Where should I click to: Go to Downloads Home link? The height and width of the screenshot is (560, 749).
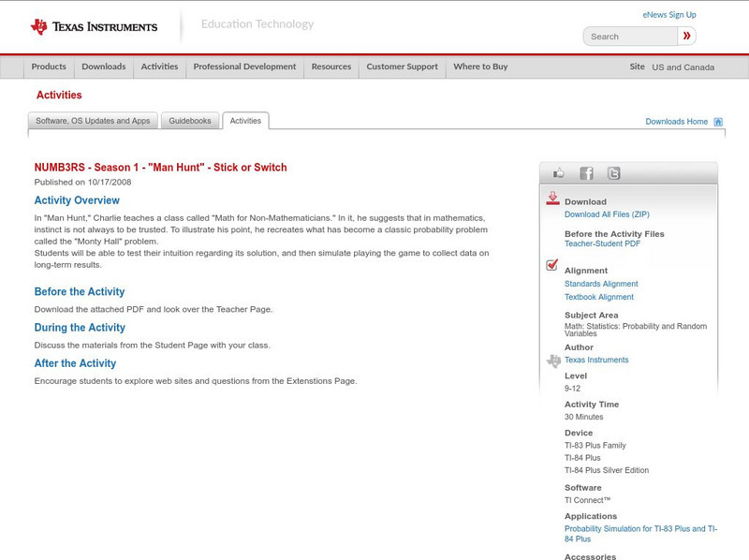tap(676, 122)
